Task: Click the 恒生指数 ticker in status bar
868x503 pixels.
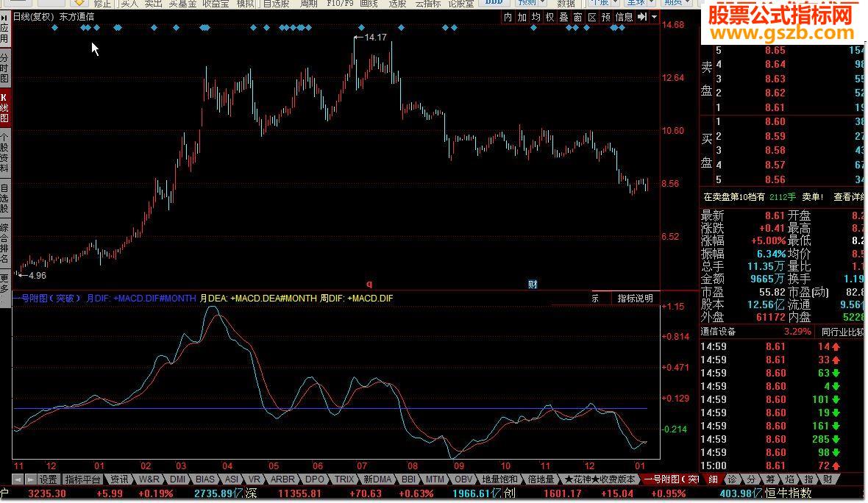Action: [789, 493]
